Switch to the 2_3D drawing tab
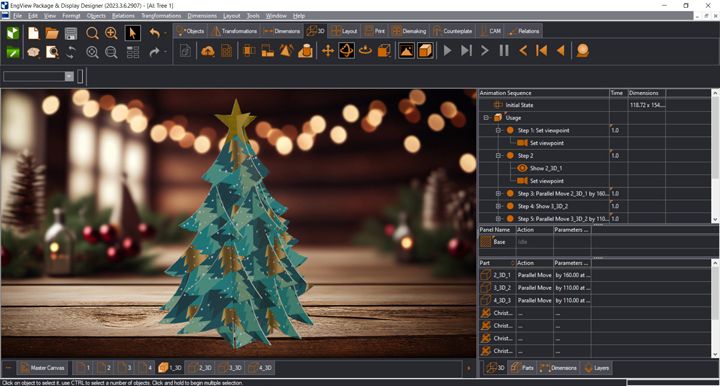Image resolution: width=720 pixels, height=386 pixels. tap(199, 368)
